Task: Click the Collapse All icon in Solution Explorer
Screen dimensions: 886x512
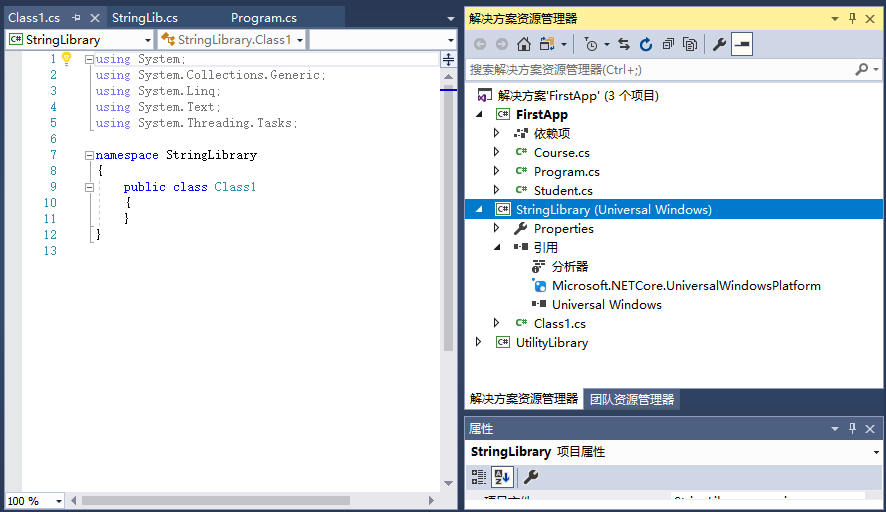Action: (x=668, y=44)
